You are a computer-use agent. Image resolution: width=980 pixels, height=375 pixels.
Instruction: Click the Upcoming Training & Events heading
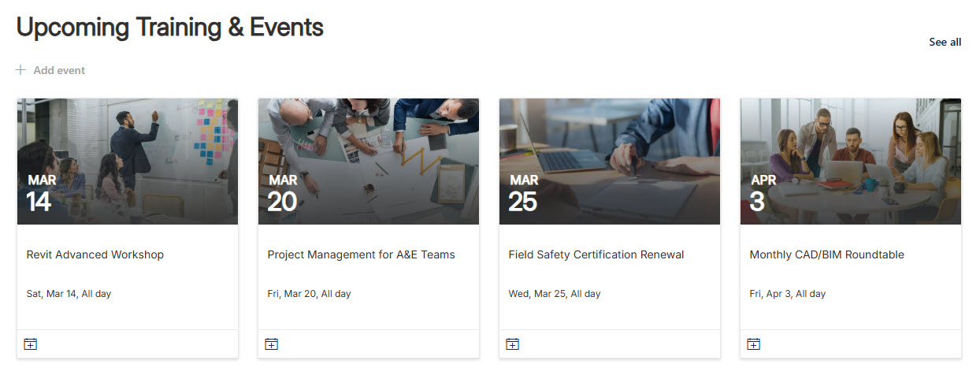click(x=170, y=28)
